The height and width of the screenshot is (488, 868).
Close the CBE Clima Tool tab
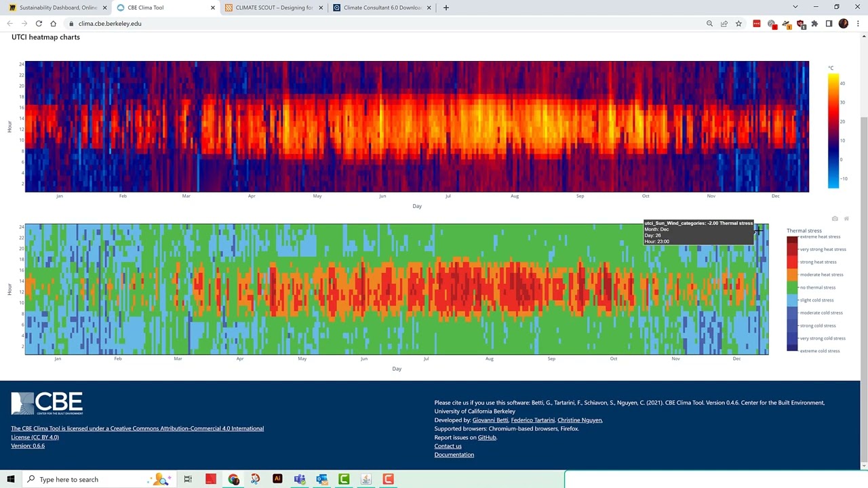tap(213, 7)
